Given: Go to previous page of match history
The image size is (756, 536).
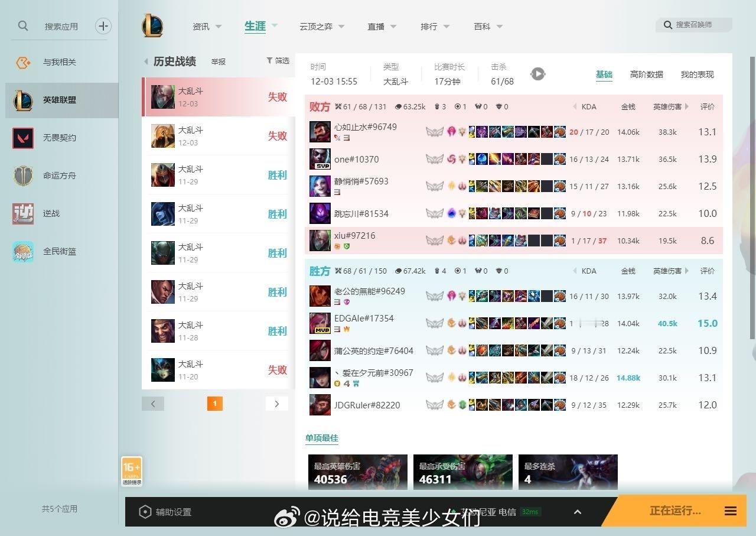Looking at the screenshot, I should pos(153,404).
